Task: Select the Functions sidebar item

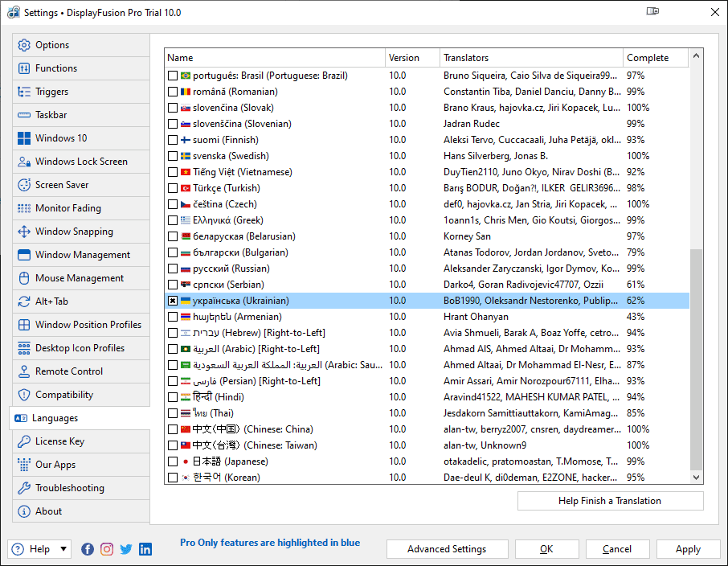Action: click(81, 68)
